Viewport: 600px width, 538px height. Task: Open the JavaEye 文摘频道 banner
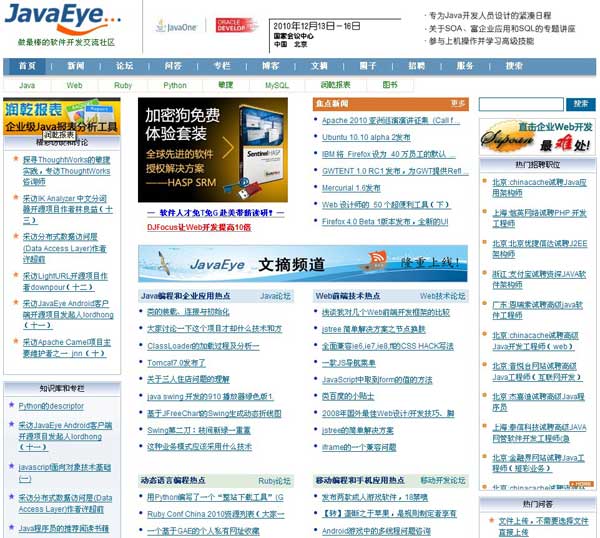coord(303,264)
